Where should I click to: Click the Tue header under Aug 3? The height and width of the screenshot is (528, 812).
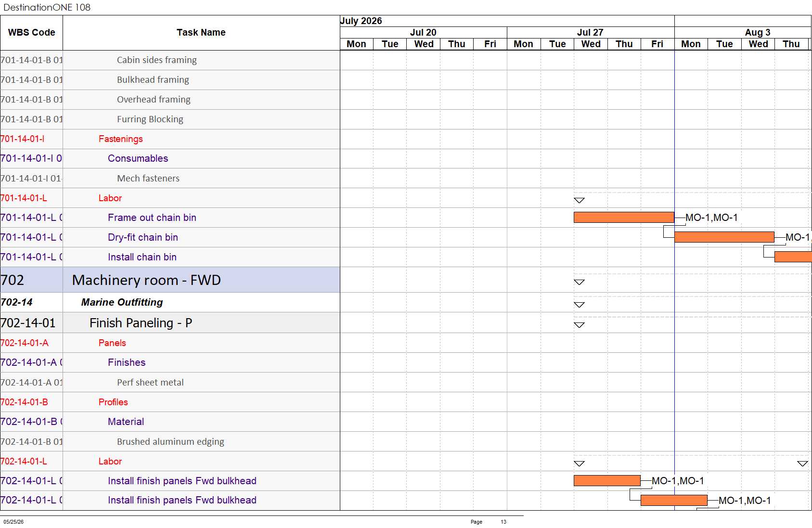[x=724, y=44]
